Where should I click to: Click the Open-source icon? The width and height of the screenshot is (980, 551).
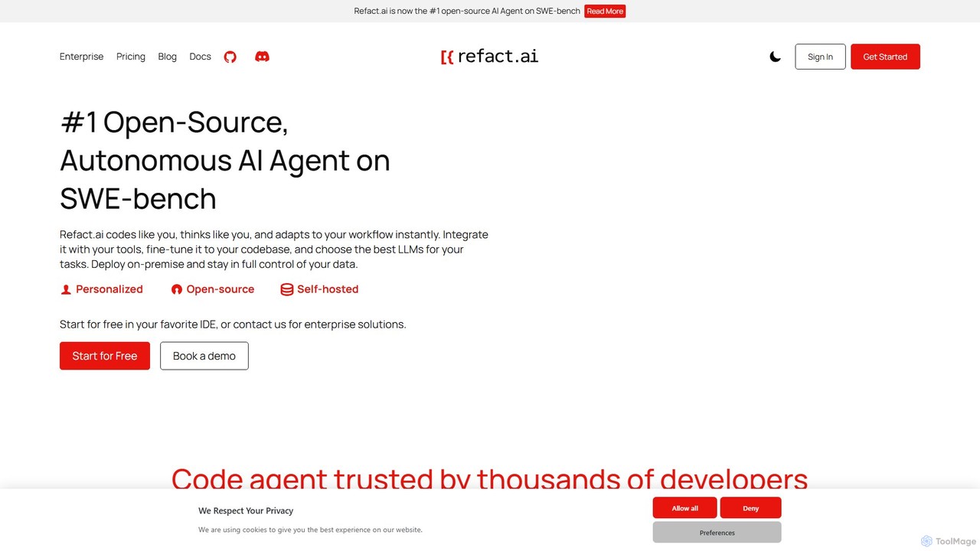[177, 289]
